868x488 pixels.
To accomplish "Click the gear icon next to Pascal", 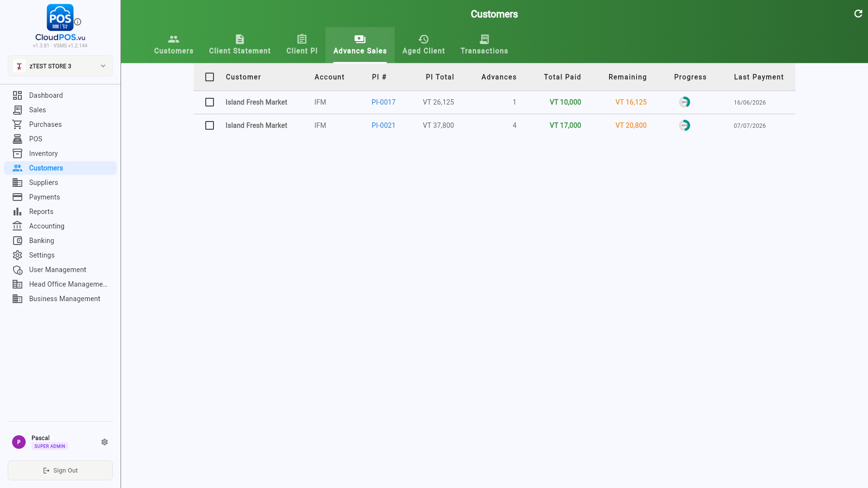I will (105, 442).
